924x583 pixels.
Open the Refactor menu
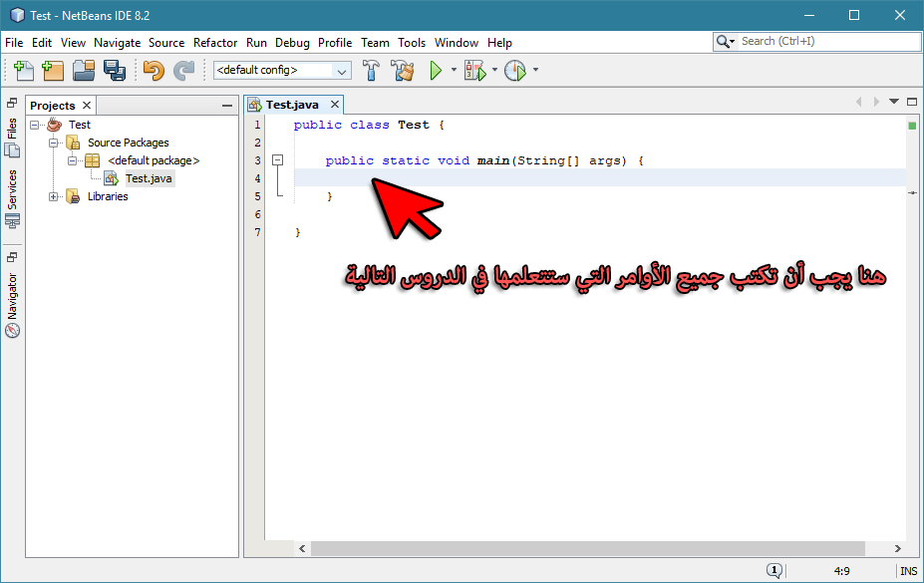pyautogui.click(x=215, y=43)
